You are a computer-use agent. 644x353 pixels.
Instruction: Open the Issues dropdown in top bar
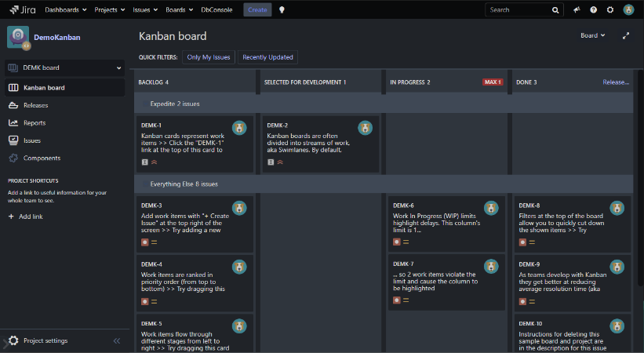(145, 10)
